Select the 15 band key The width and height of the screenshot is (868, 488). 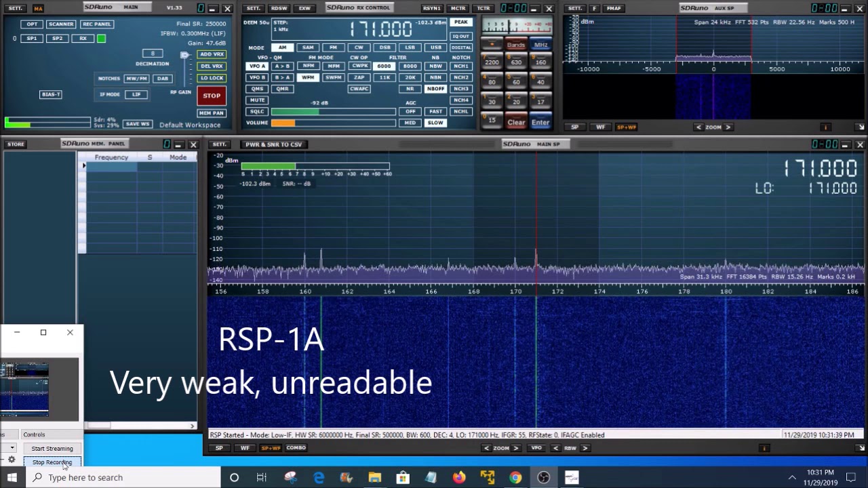pyautogui.click(x=492, y=121)
